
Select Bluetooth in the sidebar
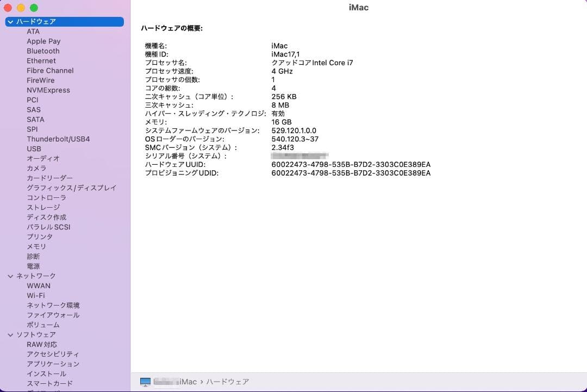43,51
